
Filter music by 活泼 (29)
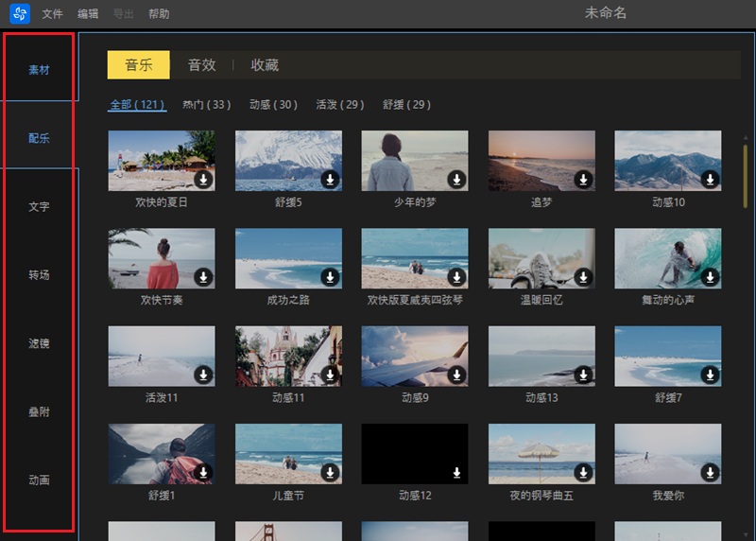pos(340,105)
